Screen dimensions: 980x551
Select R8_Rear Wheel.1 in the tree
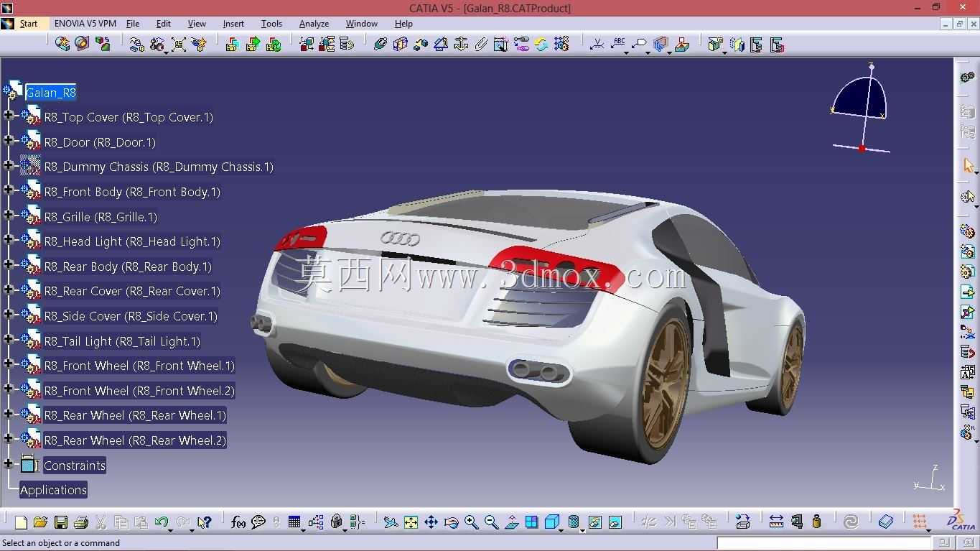tap(135, 415)
